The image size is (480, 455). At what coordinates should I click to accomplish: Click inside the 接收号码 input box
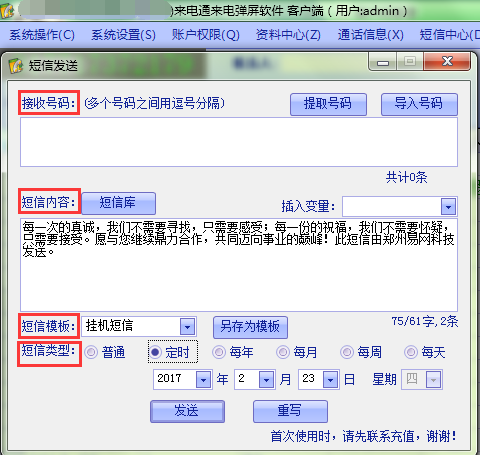click(239, 142)
